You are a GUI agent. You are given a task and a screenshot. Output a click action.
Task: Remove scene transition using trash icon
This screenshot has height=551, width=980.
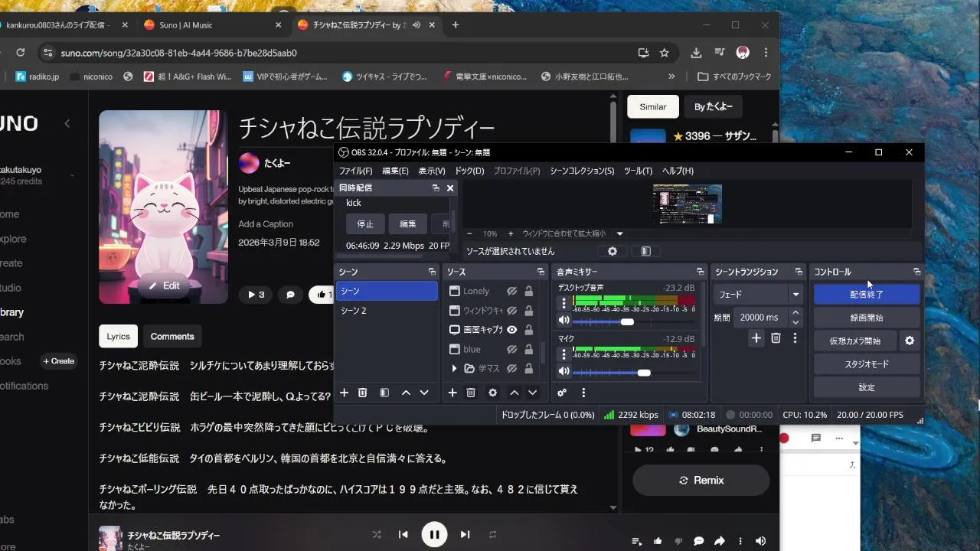(x=776, y=337)
